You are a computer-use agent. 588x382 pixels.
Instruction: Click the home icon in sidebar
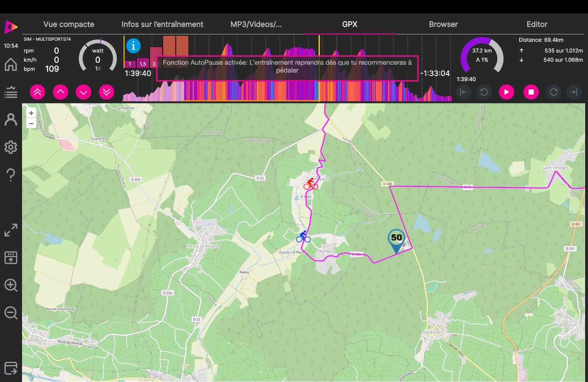coord(11,65)
